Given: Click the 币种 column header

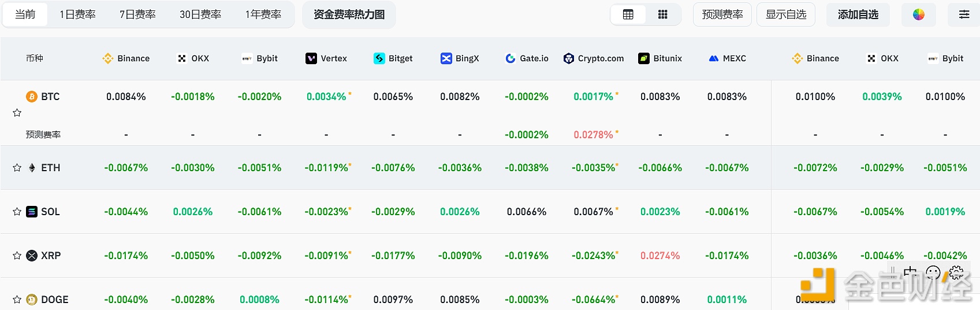Looking at the screenshot, I should (35, 58).
